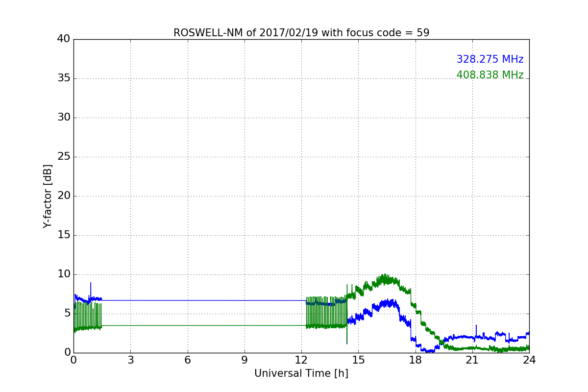Click the y-axis tick label 40
This screenshot has height=392, width=588.
coord(64,39)
